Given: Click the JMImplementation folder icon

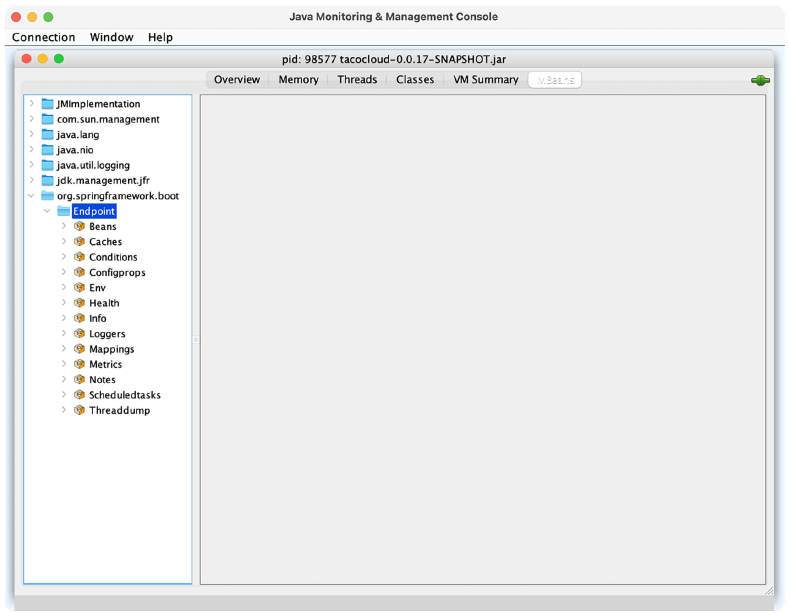Looking at the screenshot, I should coord(47,104).
